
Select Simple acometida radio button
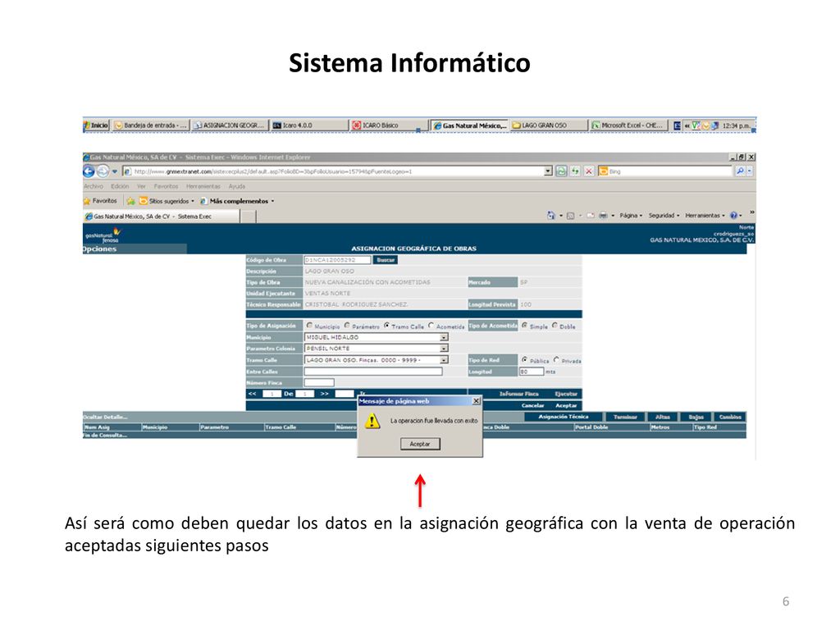coord(524,326)
